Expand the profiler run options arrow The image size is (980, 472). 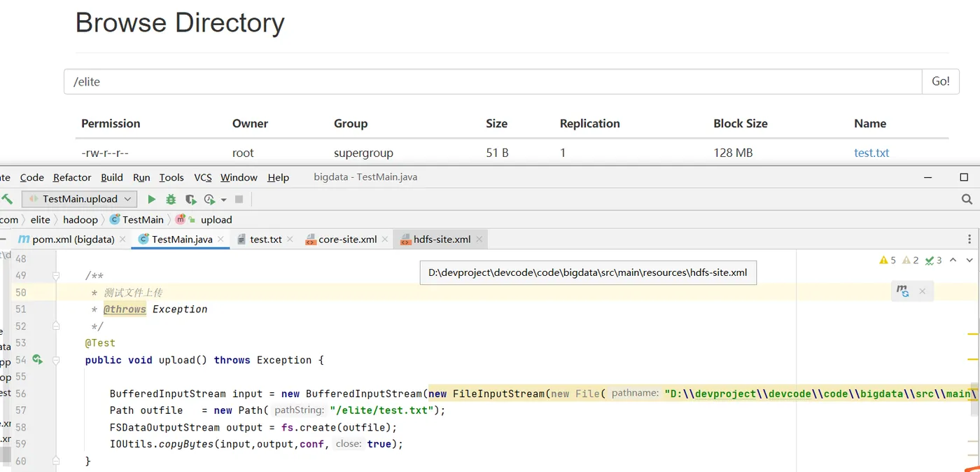pyautogui.click(x=224, y=200)
